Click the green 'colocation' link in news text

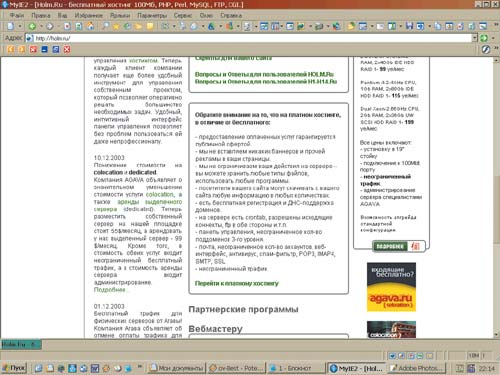[160, 194]
